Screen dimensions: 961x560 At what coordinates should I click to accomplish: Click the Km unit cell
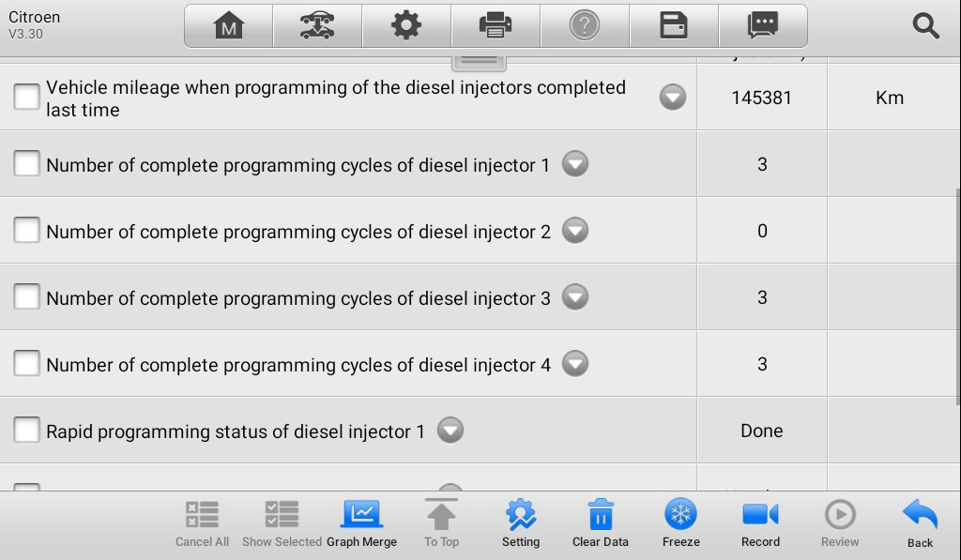coord(890,98)
